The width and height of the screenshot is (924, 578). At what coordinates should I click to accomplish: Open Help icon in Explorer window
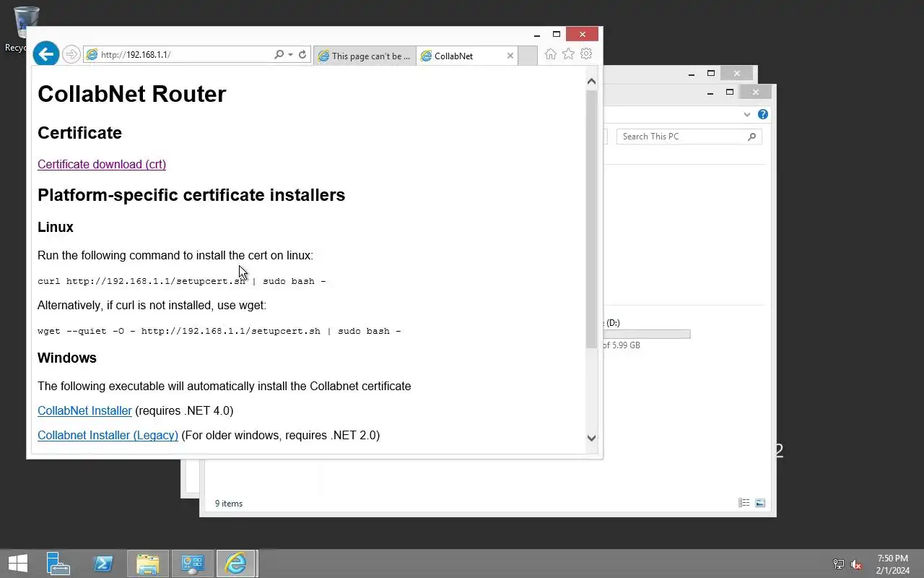pyautogui.click(x=763, y=114)
